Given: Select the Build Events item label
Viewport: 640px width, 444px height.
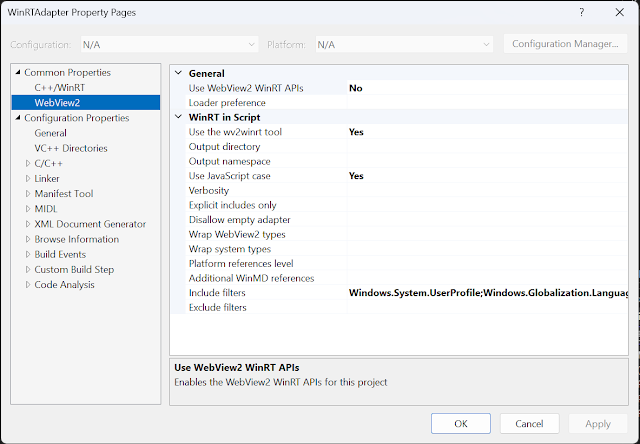Looking at the screenshot, I should pos(60,254).
